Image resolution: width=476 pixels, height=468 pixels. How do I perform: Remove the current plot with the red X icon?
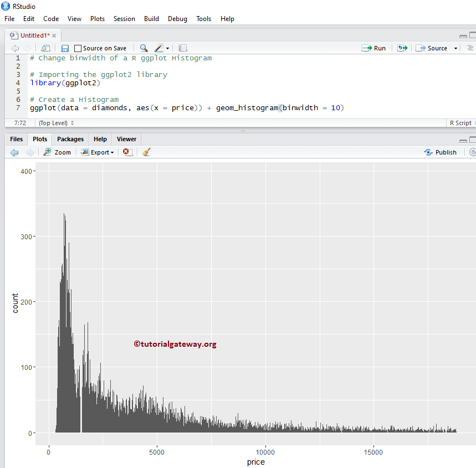127,152
